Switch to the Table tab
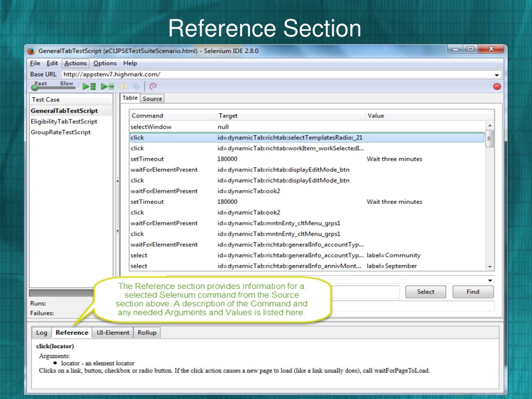This screenshot has height=399, width=532. tap(130, 98)
